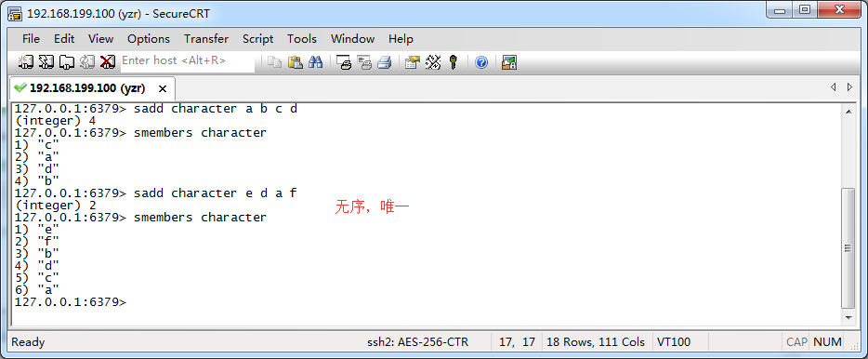Click the Reconnect session icon
868x359 pixels.
point(87,62)
